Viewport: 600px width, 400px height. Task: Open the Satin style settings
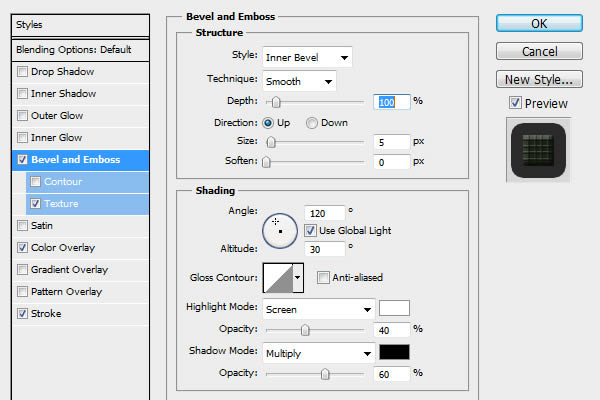[42, 225]
